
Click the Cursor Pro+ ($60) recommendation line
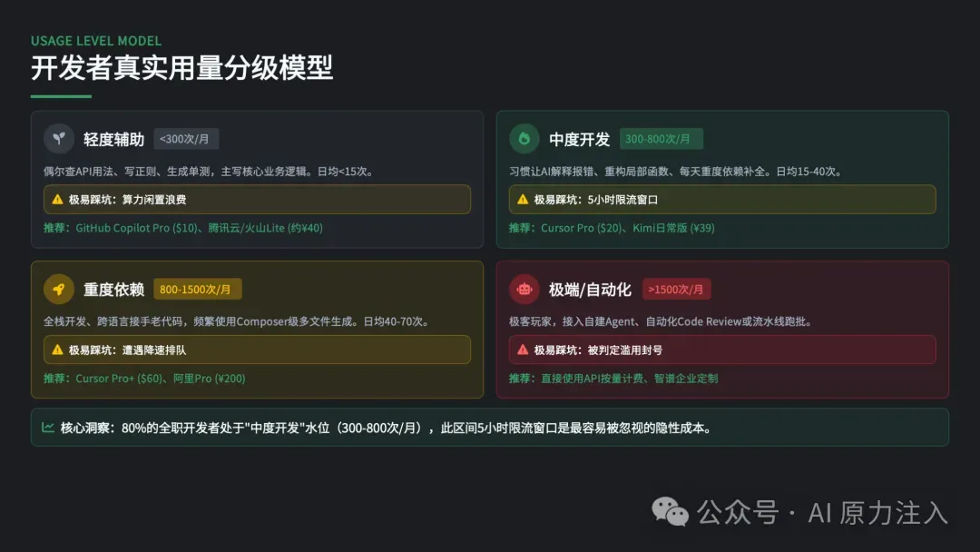pos(144,379)
